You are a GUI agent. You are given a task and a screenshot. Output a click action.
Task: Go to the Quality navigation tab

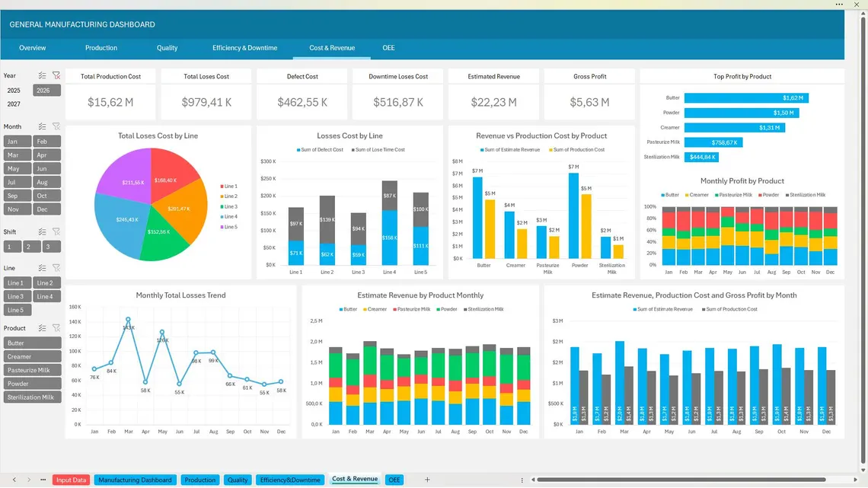click(167, 48)
